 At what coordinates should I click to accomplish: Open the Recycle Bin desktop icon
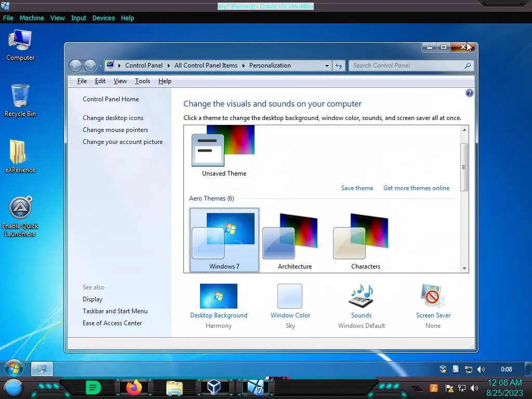tap(20, 100)
